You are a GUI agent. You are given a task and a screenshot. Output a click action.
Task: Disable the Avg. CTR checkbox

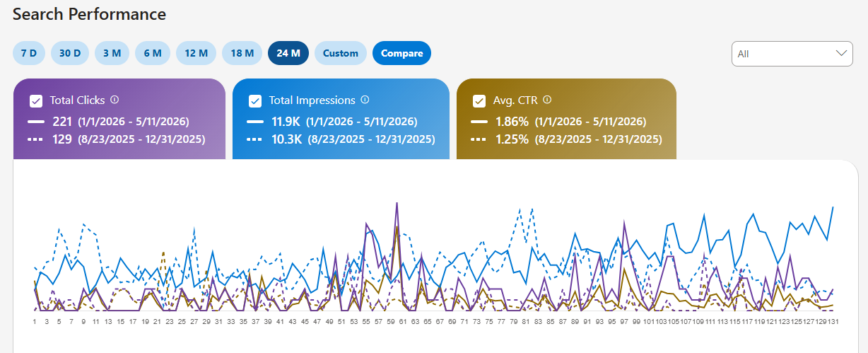479,100
